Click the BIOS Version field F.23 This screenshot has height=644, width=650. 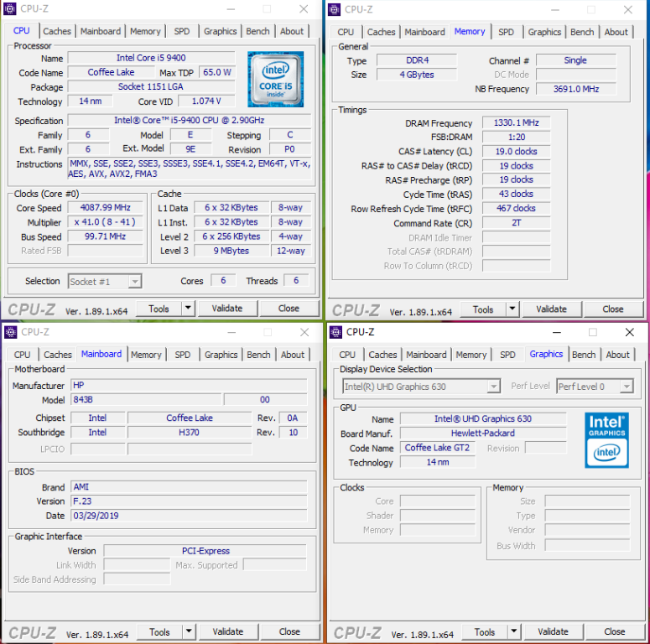(189, 501)
